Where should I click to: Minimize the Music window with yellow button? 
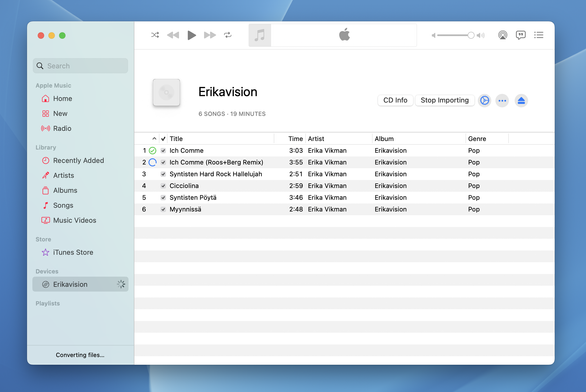coord(52,36)
